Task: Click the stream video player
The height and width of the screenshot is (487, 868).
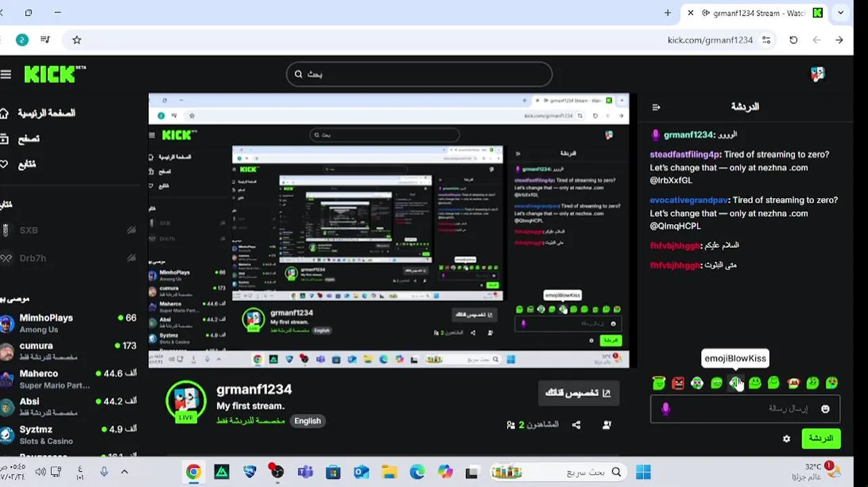Action: [x=389, y=231]
